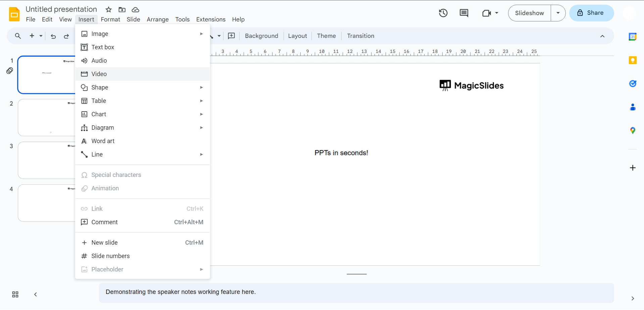This screenshot has height=310, width=644.
Task: Click the camera video call icon
Action: coord(486,13)
